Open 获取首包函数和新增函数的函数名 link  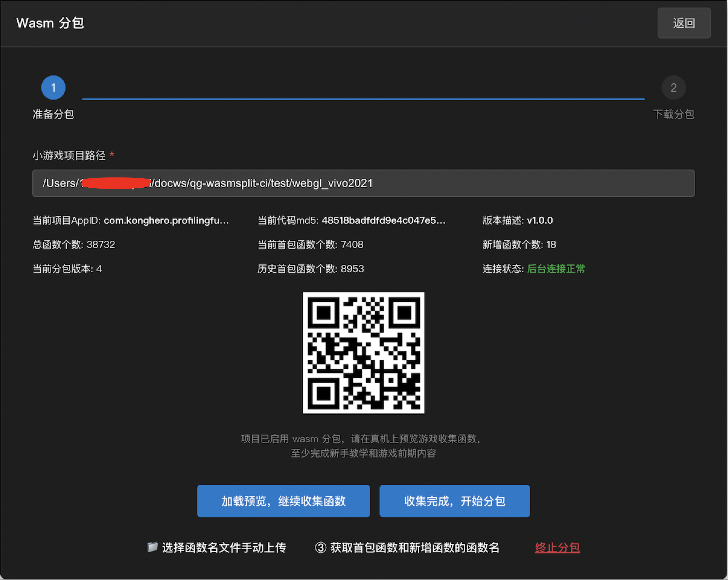point(415,547)
